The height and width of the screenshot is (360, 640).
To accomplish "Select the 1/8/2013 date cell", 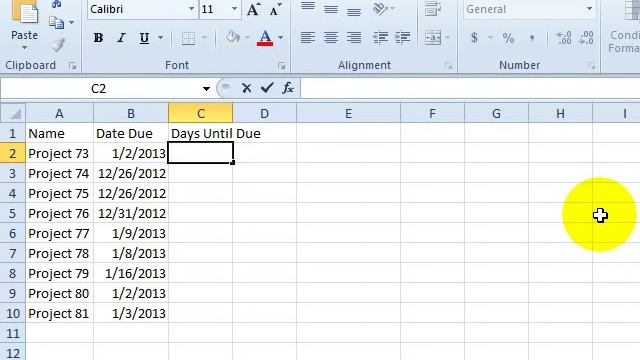I will 131,253.
